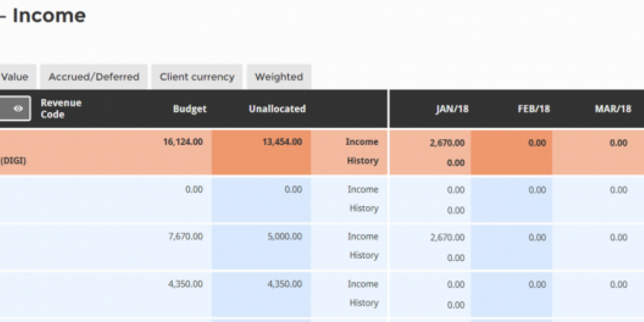Viewport: 644px width, 322px height.
Task: Click the 2,670.00 JAN/18 value in orange row
Action: pyautogui.click(x=448, y=143)
